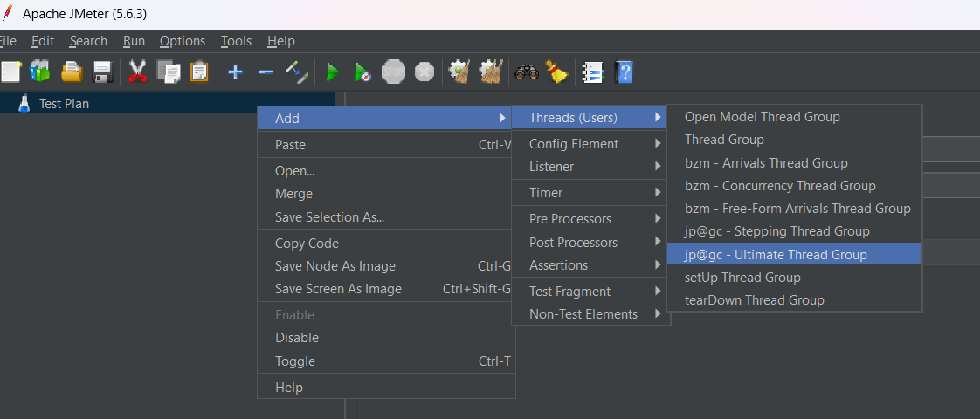Expand the Threads (Users) submenu

[589, 117]
